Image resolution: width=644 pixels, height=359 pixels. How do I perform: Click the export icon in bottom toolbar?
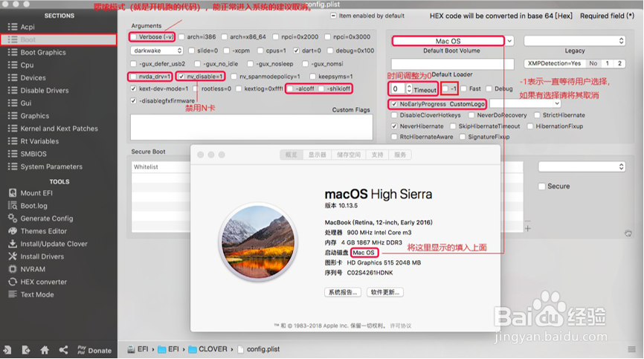pos(26,350)
